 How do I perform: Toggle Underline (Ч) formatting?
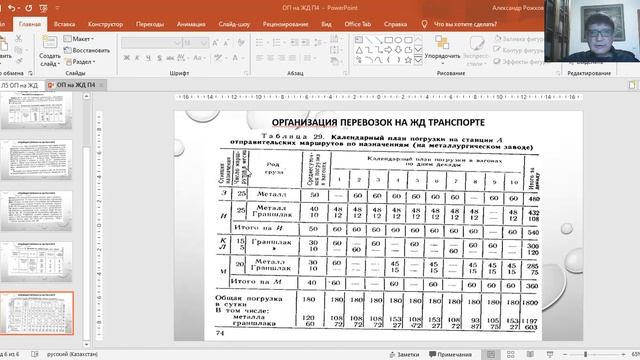point(148,58)
